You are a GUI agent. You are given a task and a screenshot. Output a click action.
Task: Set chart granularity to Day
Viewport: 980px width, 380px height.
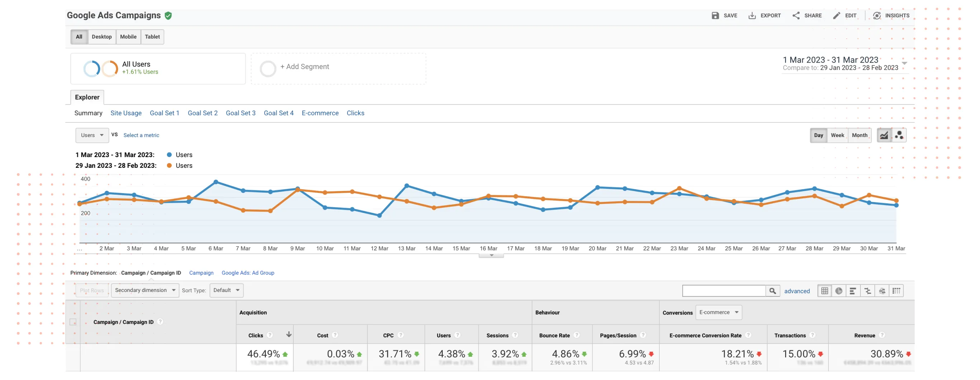(x=819, y=135)
